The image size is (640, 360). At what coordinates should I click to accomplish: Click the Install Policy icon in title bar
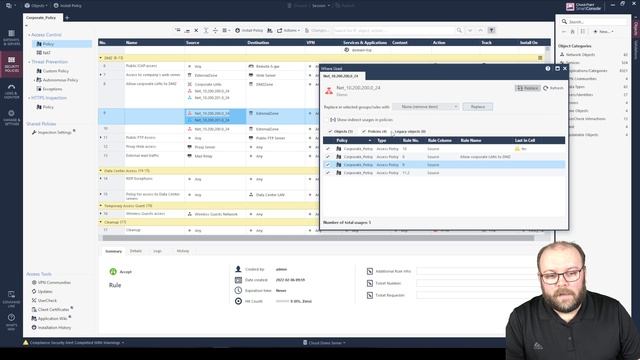pos(56,6)
